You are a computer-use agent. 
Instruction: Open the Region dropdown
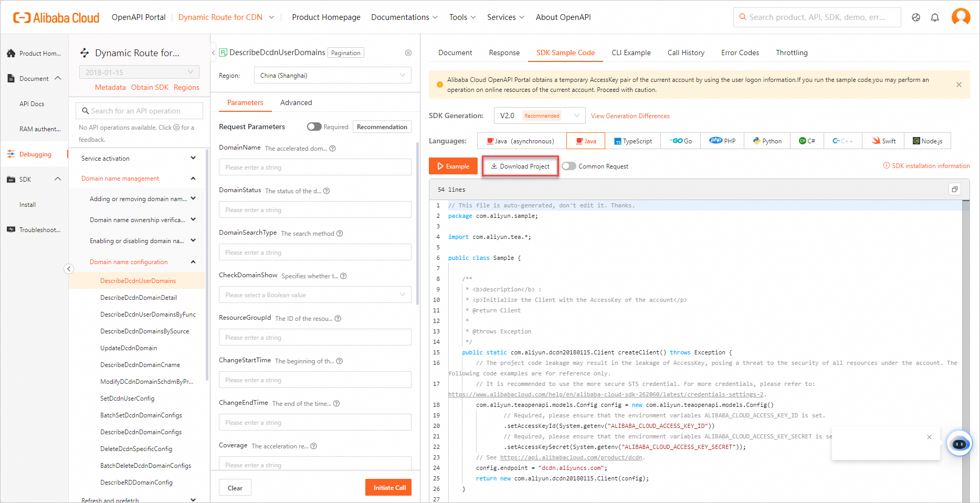(333, 75)
